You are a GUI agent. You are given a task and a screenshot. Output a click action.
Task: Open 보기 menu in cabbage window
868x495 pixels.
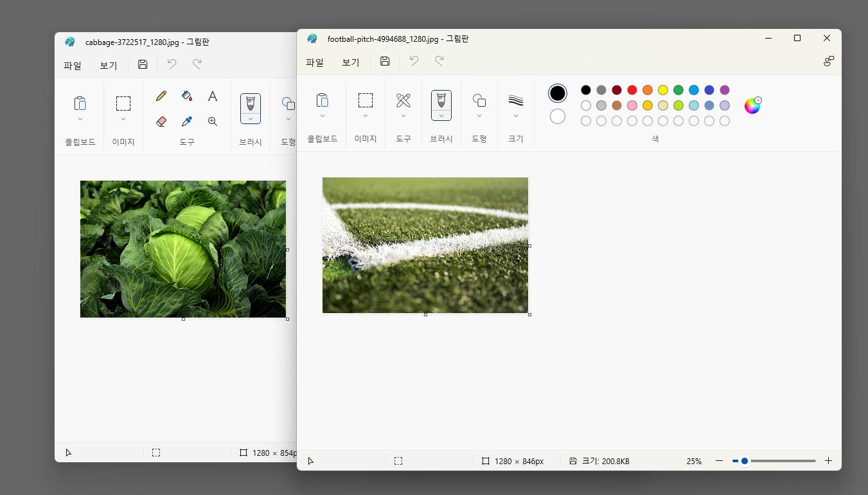click(109, 65)
